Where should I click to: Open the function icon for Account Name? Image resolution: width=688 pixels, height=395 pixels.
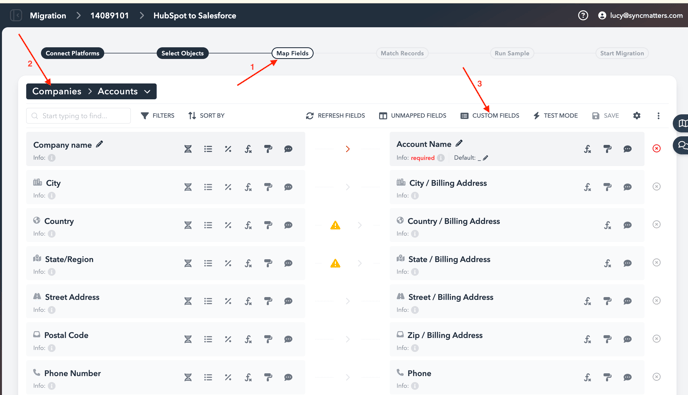click(588, 149)
